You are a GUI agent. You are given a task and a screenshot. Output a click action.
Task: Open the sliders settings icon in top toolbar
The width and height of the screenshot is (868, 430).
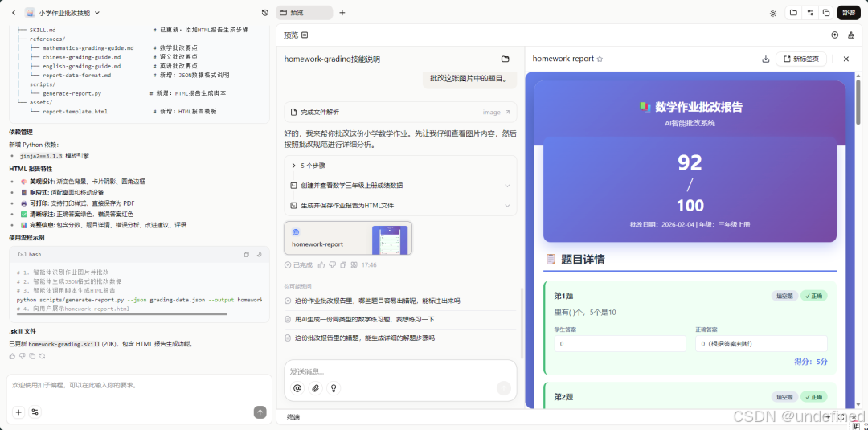810,13
